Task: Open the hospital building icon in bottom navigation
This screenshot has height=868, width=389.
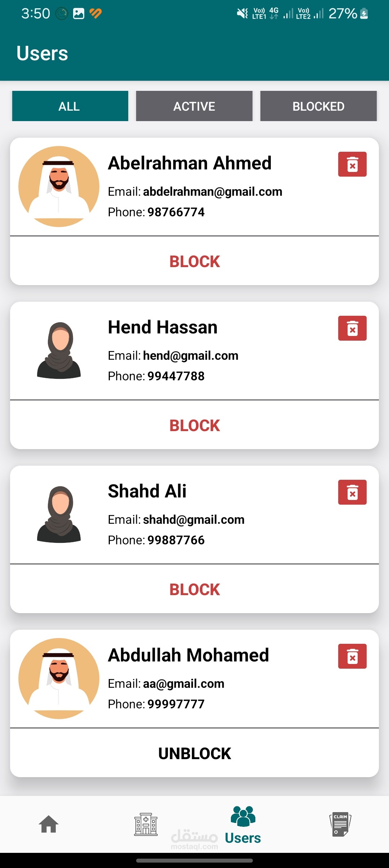Action: [146, 824]
